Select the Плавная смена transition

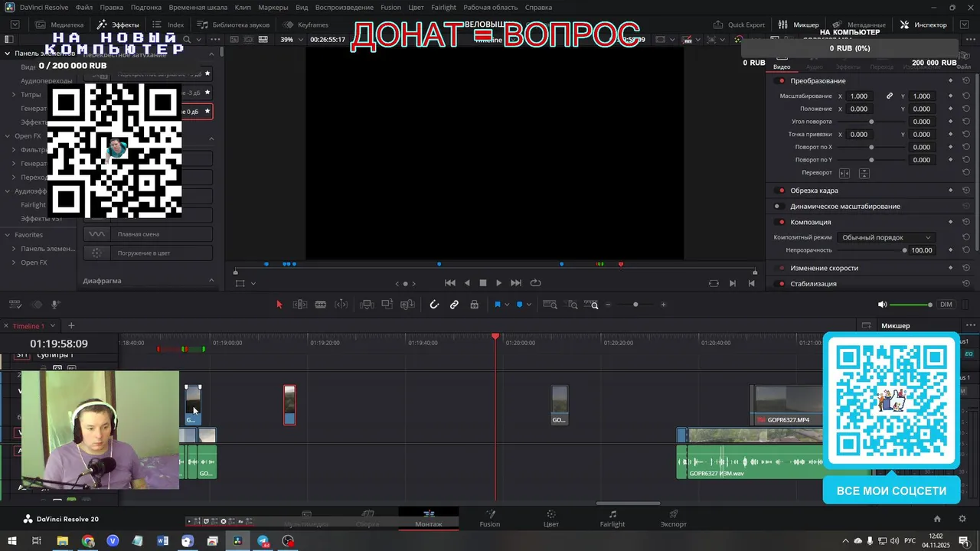(148, 234)
